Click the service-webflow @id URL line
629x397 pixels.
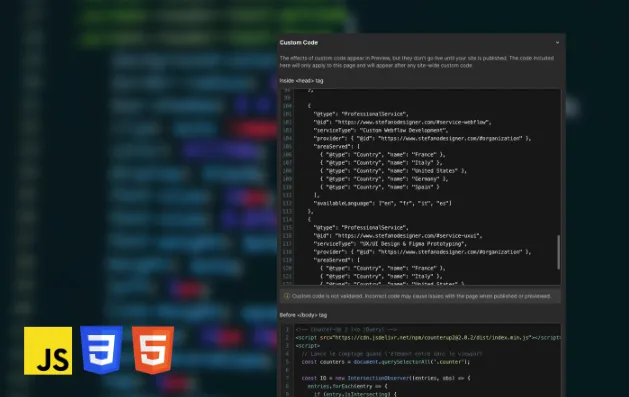pos(402,122)
